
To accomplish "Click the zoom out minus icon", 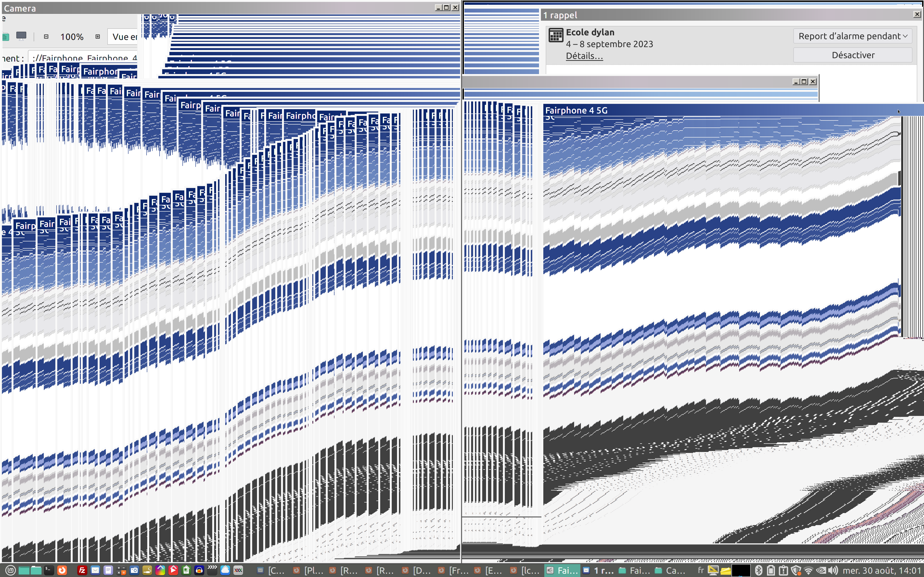I will pos(46,37).
